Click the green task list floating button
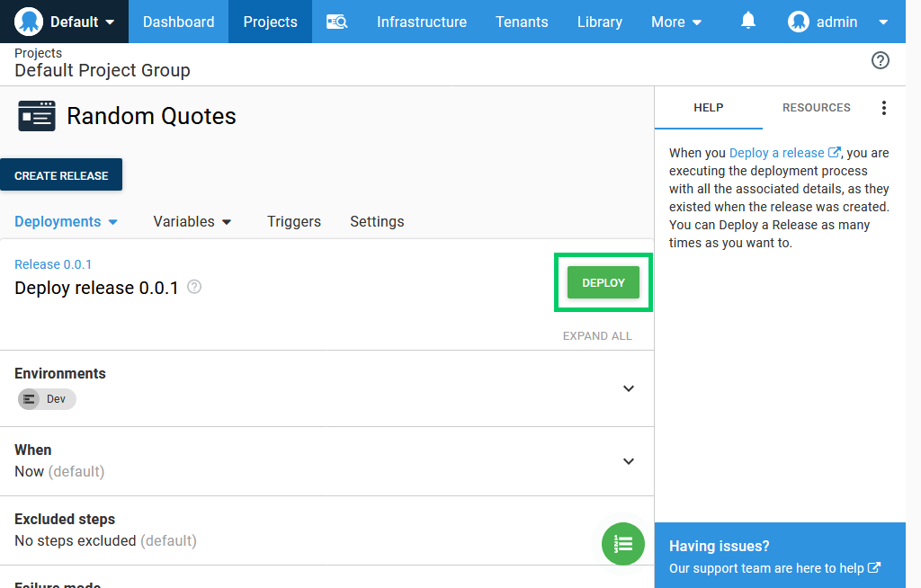The image size is (921, 588). (622, 544)
